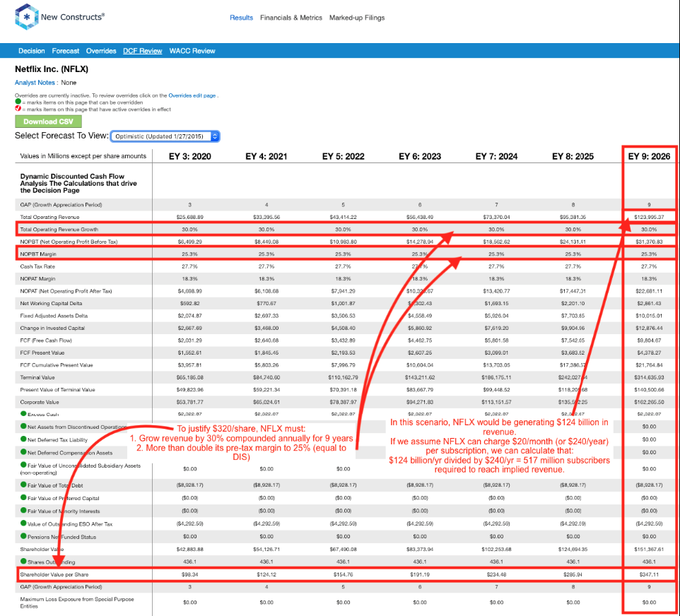Click the EY 3: 2020 column header
680x616 pixels.
point(190,156)
